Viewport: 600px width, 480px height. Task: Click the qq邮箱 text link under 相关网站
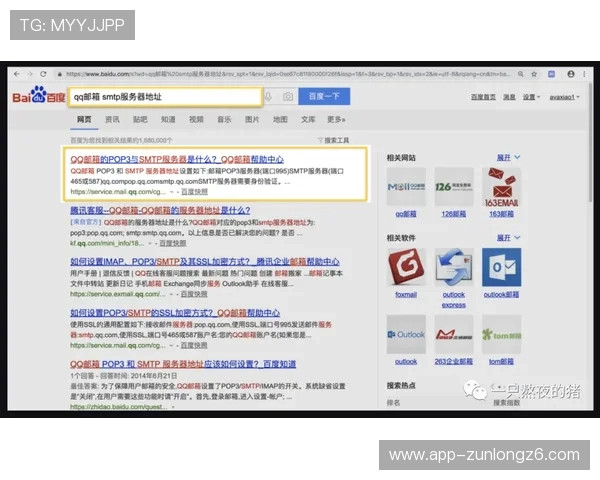(406, 214)
